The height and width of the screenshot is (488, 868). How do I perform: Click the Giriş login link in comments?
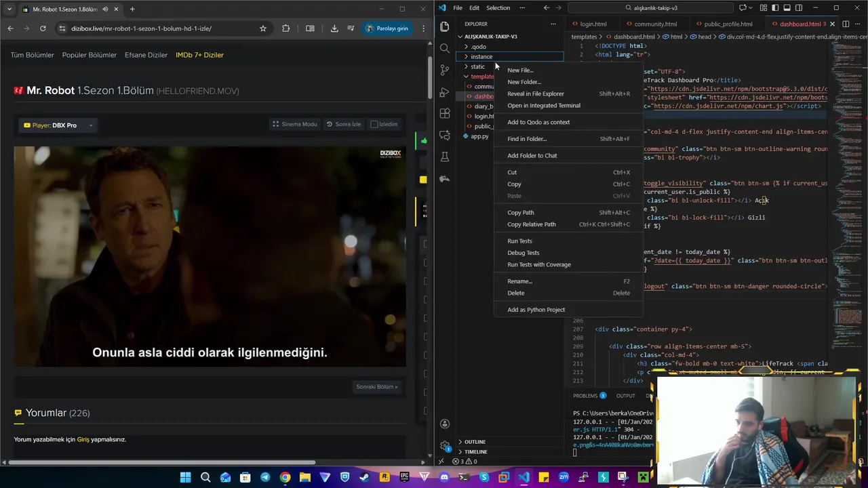point(83,439)
